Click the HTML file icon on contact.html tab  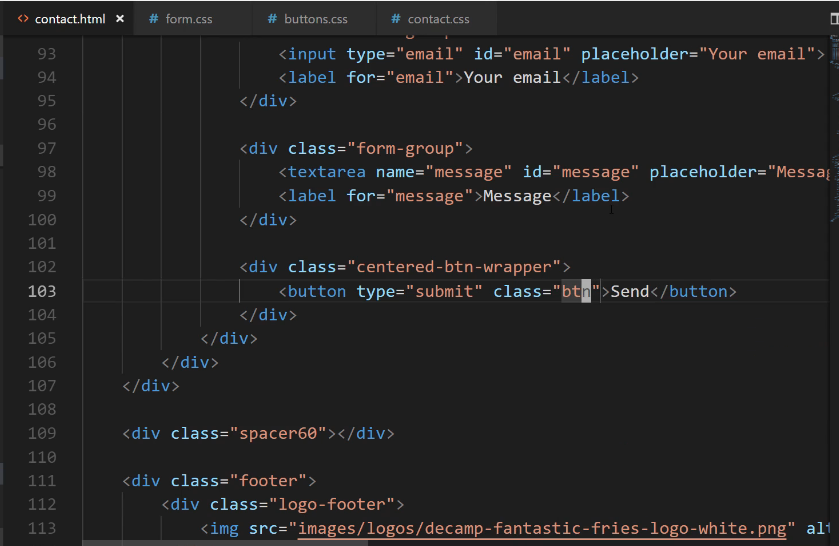pos(23,19)
